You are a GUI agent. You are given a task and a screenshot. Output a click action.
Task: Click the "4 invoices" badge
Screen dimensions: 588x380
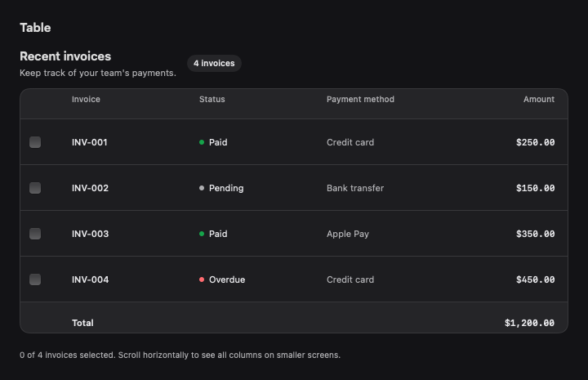[214, 64]
